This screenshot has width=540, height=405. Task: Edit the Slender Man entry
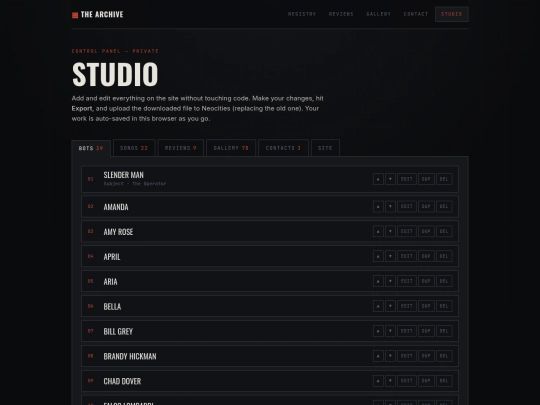[x=407, y=179]
